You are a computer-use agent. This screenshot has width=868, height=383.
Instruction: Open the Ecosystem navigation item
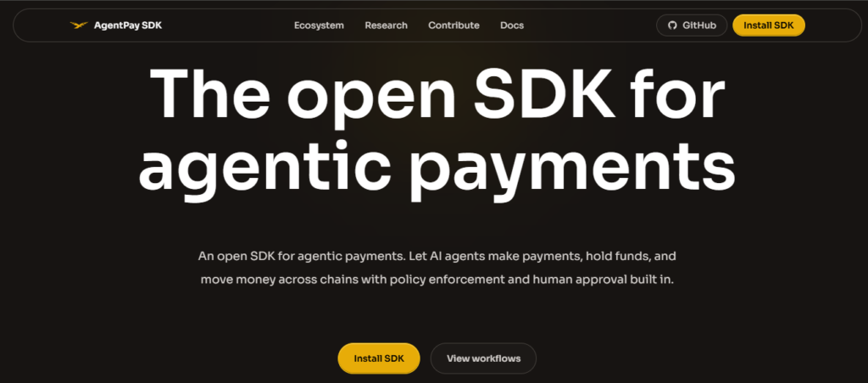(x=319, y=25)
